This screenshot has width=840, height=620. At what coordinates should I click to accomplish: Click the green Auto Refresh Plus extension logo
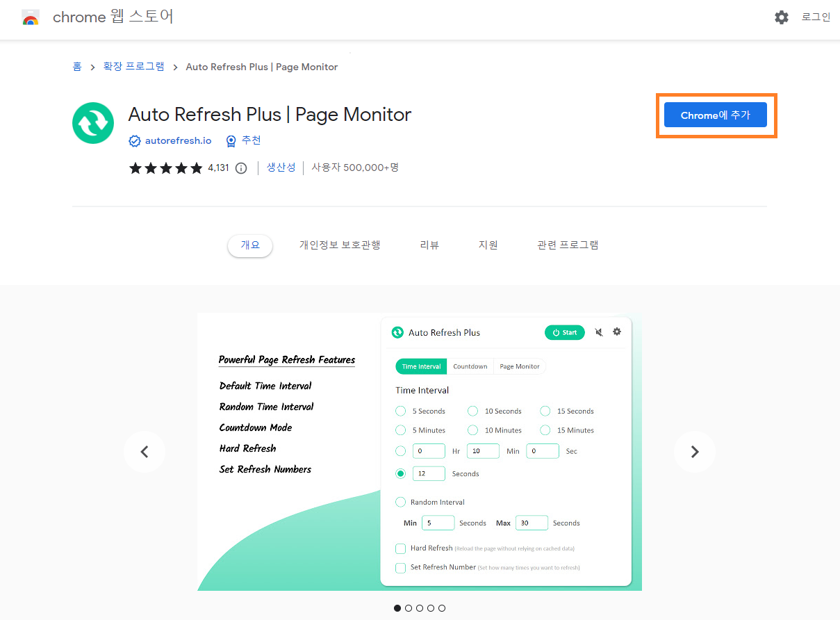(x=93, y=123)
